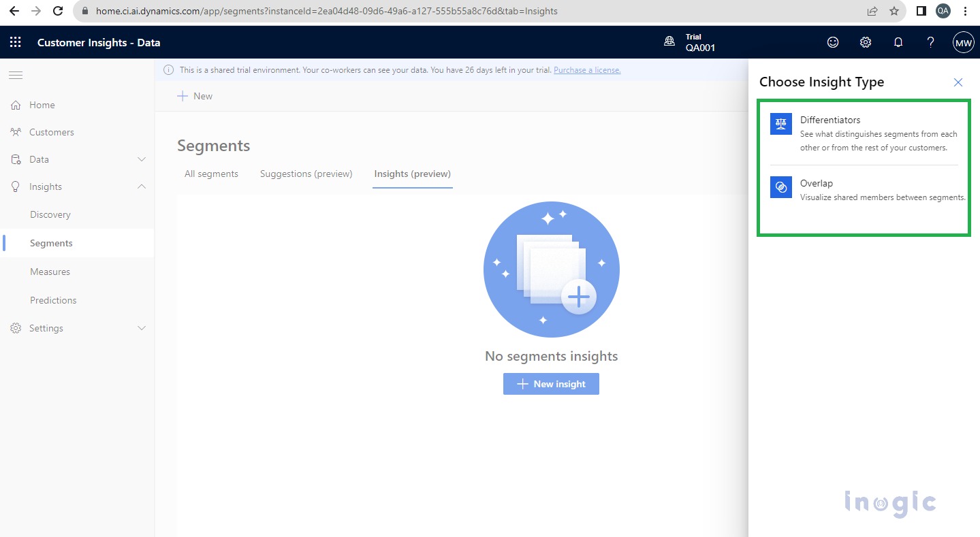Click the info icon in trial banner

pos(169,70)
